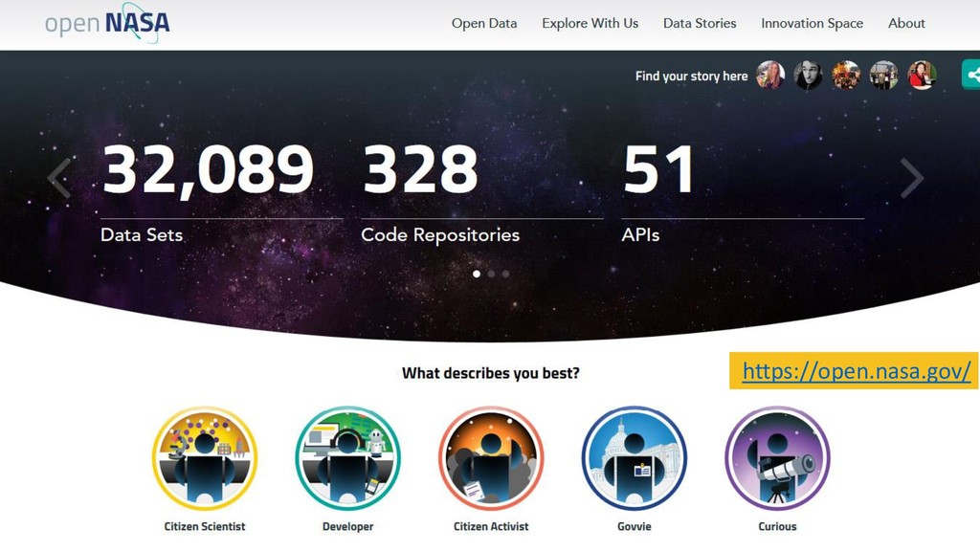
Task: Open the third story avatar with the crowd
Action: (x=846, y=76)
